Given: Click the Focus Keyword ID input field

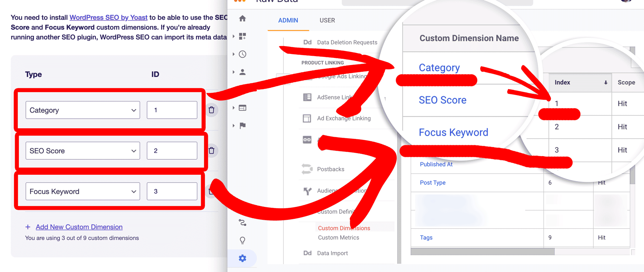Looking at the screenshot, I should [x=172, y=192].
